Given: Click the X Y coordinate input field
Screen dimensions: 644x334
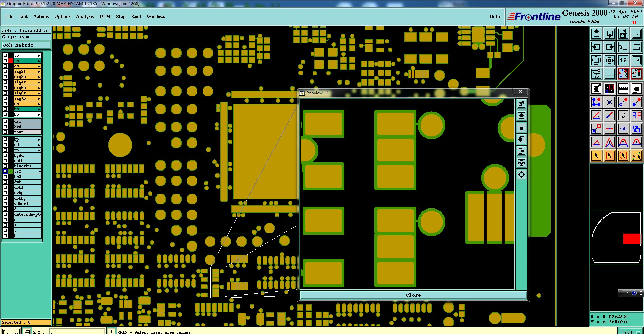Looking at the screenshot, I should point(77,331).
